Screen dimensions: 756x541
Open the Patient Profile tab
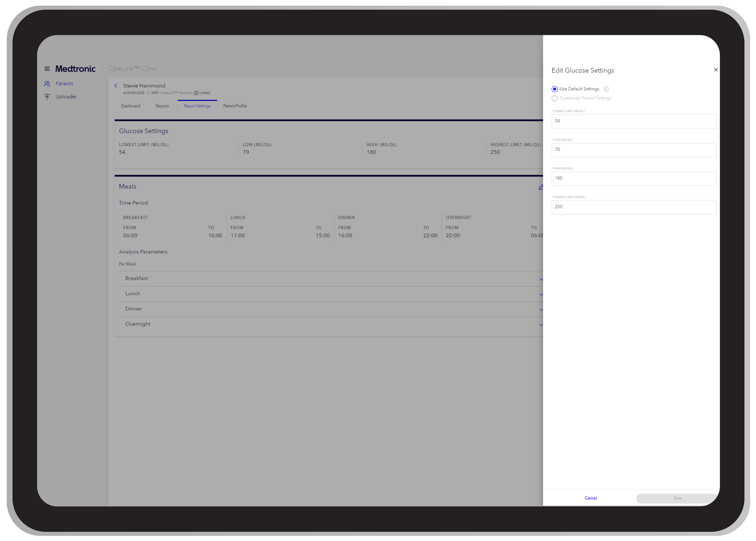coord(235,106)
